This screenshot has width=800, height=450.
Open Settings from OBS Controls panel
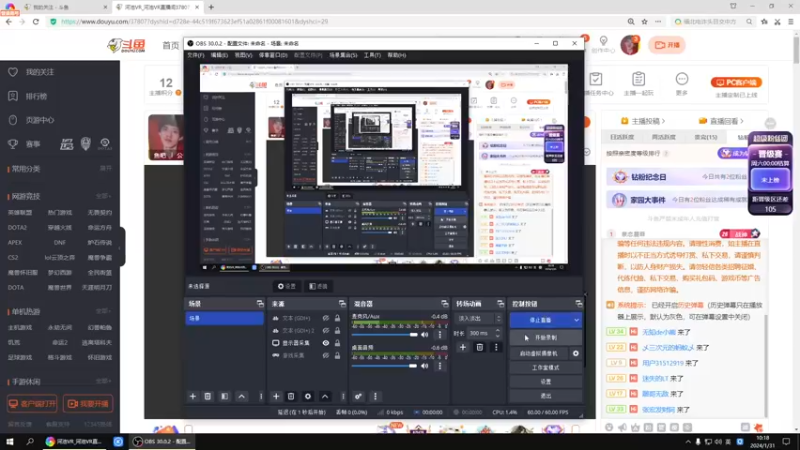545,381
